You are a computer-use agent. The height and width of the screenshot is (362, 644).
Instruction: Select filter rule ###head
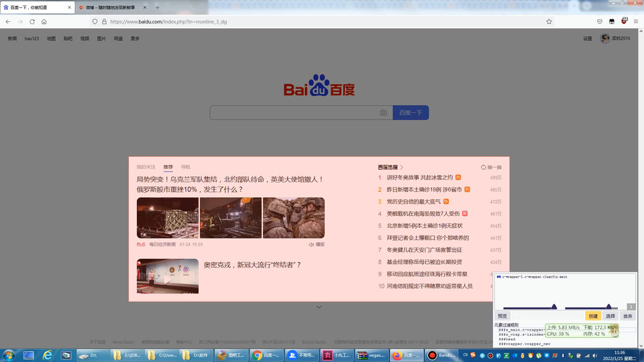507,339
